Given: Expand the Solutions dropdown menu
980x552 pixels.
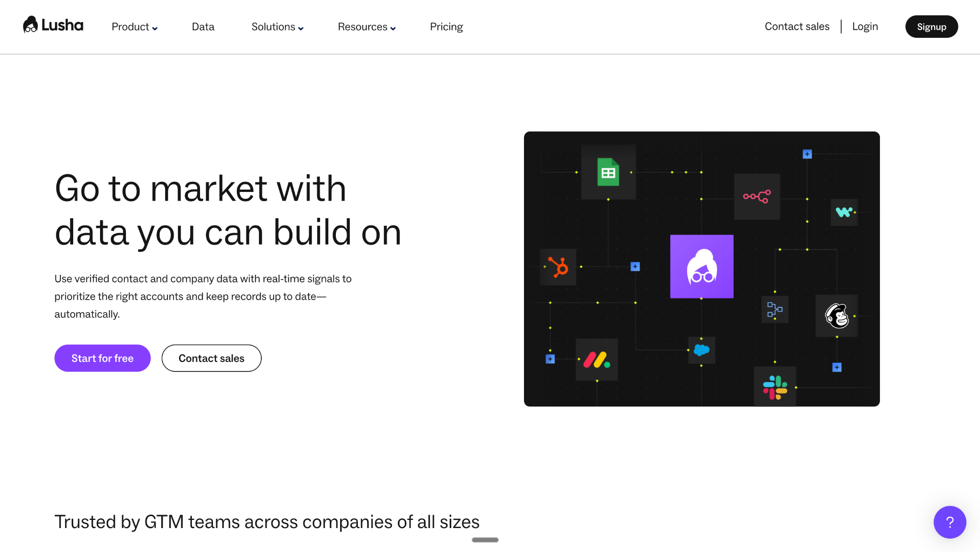Looking at the screenshot, I should tap(277, 27).
